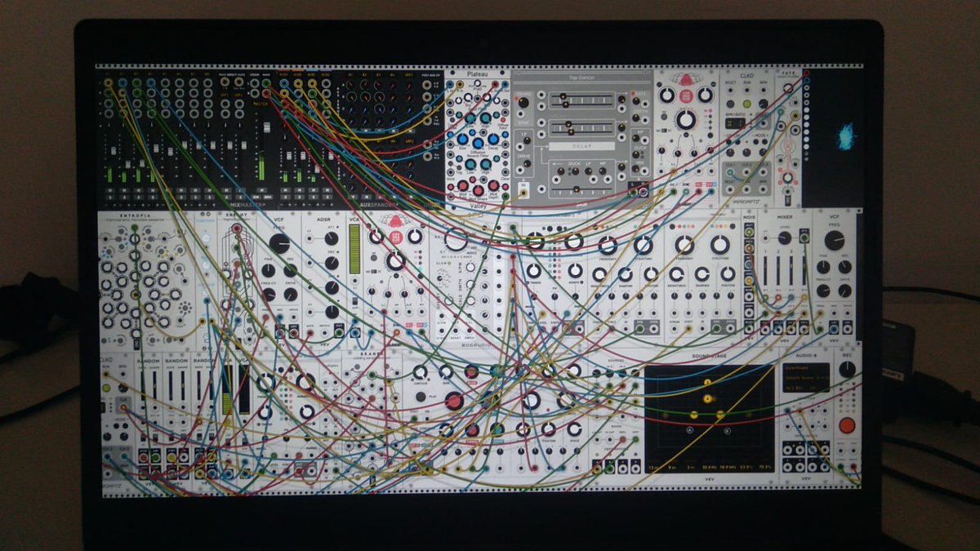Turn the knob atop the REC module

coord(848,370)
